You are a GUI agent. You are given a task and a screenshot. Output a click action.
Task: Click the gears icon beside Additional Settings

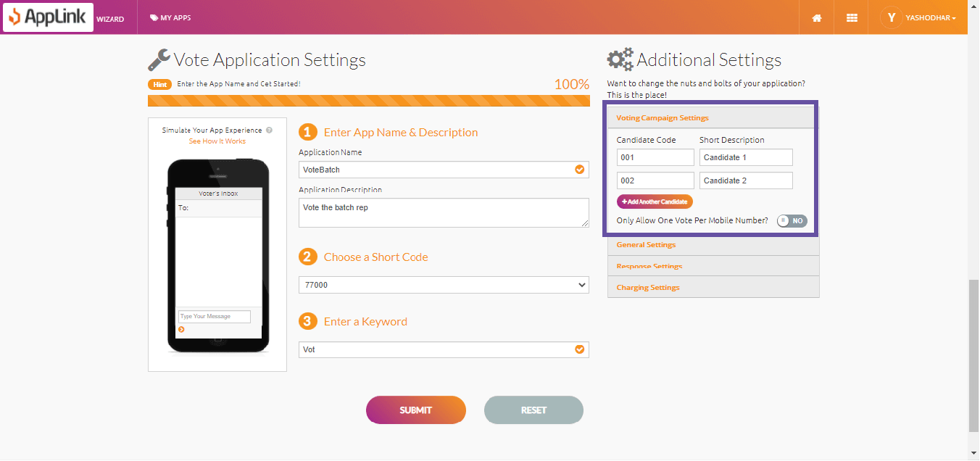pyautogui.click(x=620, y=59)
